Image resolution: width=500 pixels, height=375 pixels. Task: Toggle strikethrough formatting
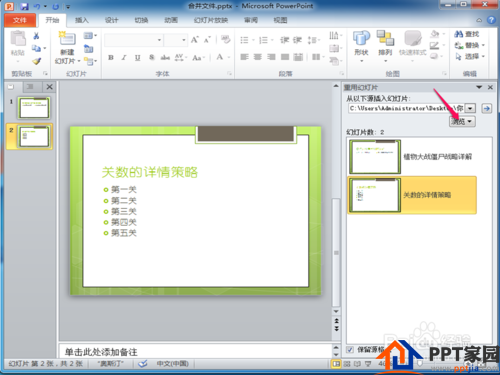165,58
